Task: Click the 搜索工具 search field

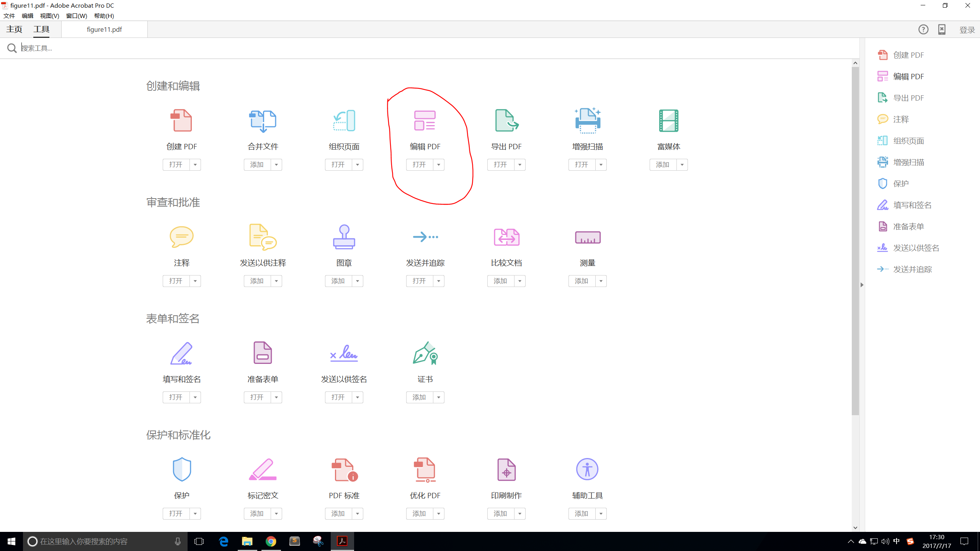Action: 429,48
